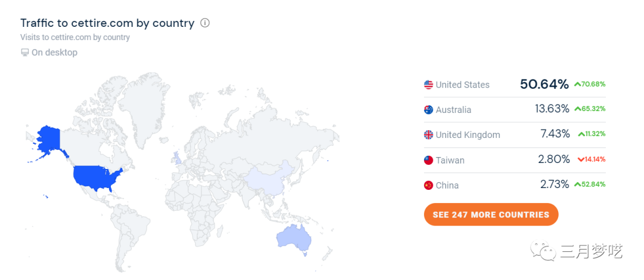Click the info icon beside the title

(205, 23)
